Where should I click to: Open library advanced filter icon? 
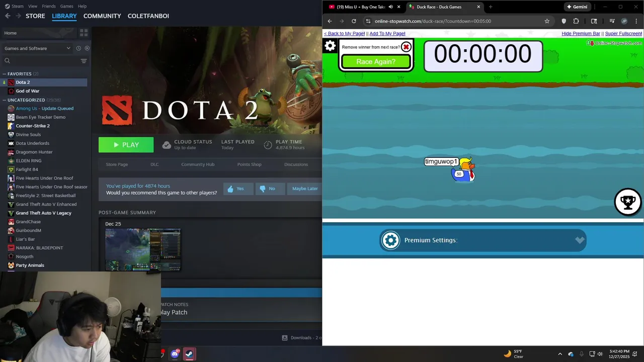click(x=84, y=61)
